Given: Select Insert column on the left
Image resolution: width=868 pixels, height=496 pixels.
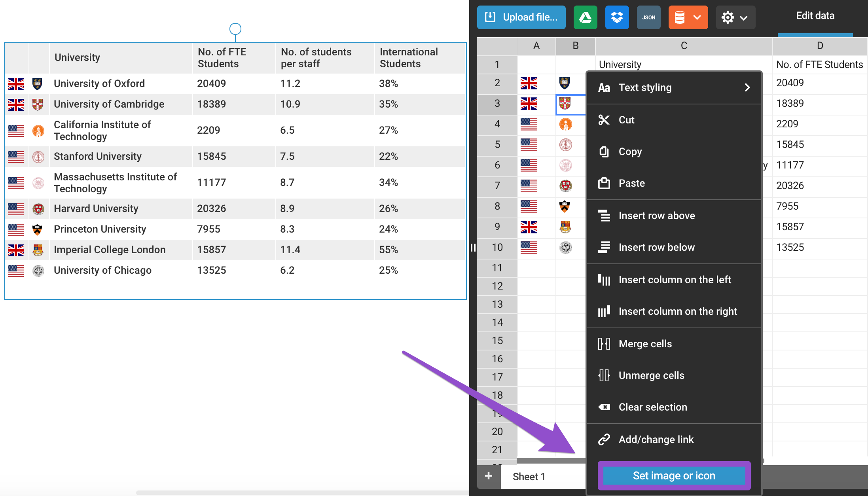Looking at the screenshot, I should [x=674, y=280].
